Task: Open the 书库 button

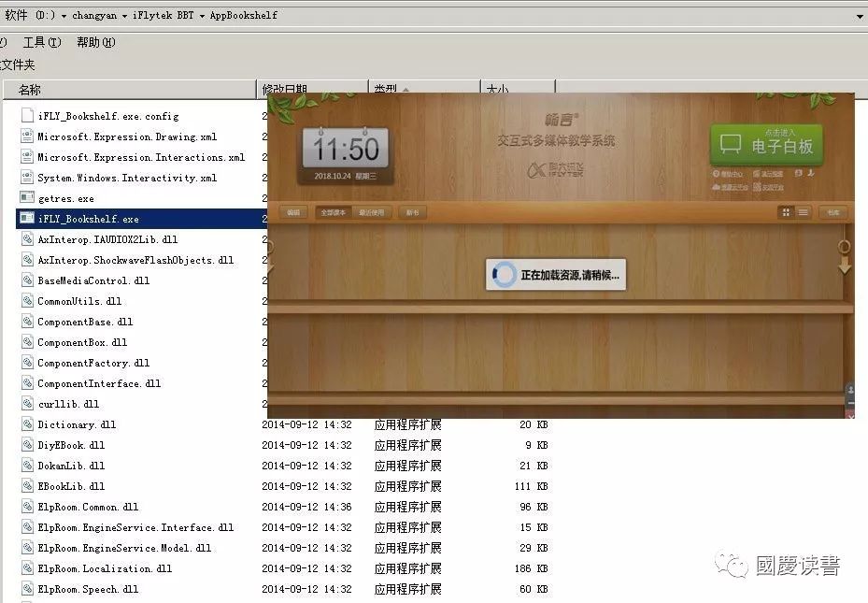Action: pos(833,212)
